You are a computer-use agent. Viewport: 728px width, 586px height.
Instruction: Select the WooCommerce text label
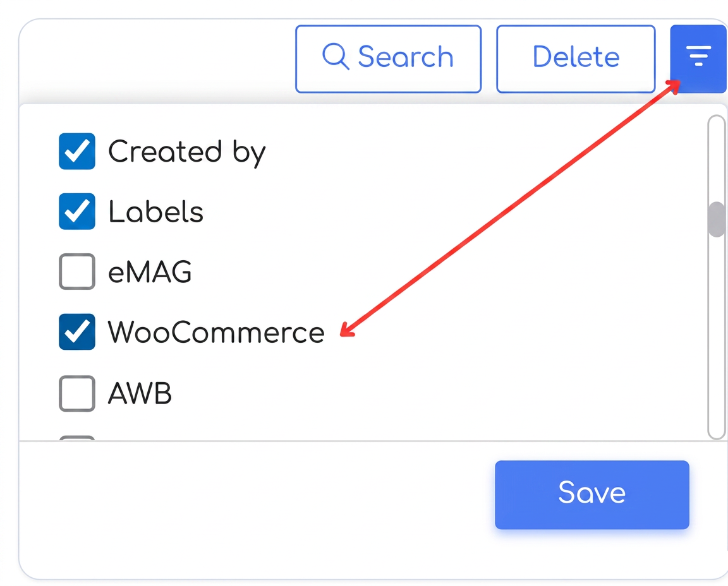(x=216, y=332)
